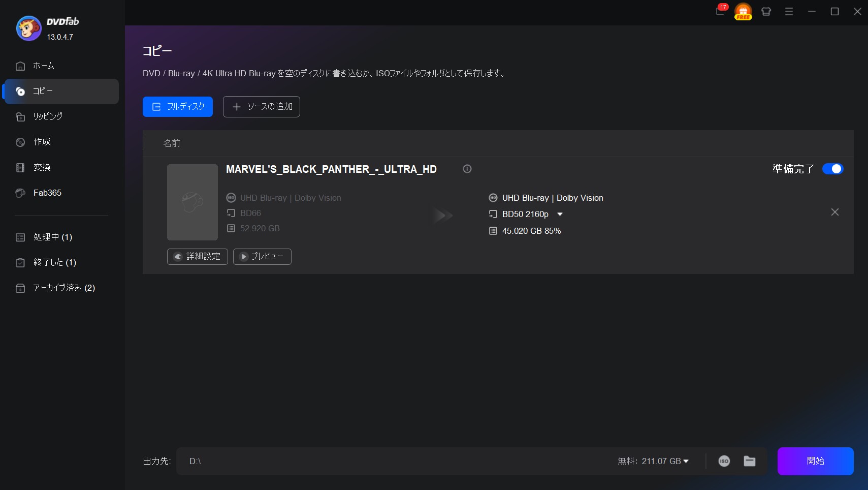Click the fast-forward arrows between source and output

(443, 215)
